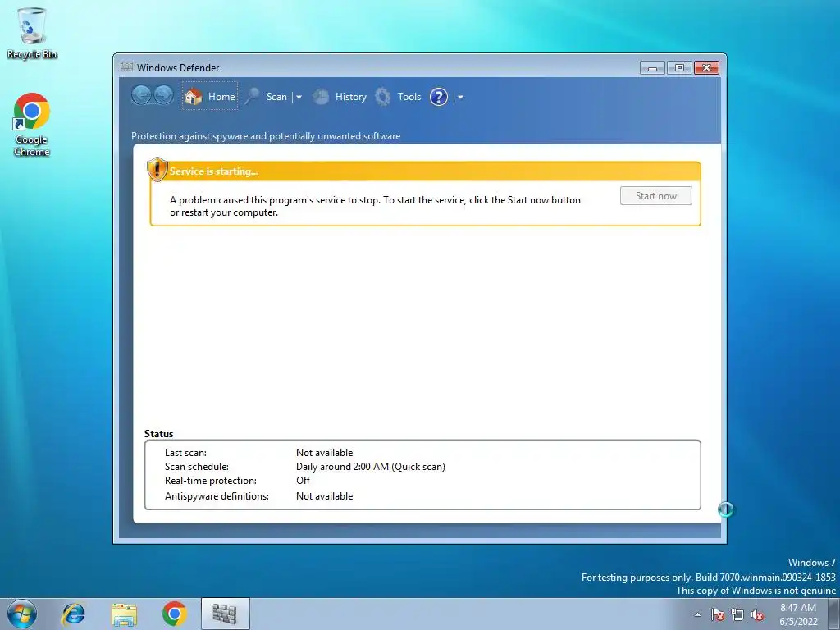Viewport: 840px width, 630px height.
Task: Click the 'Real-time protection:' label
Action: point(211,481)
